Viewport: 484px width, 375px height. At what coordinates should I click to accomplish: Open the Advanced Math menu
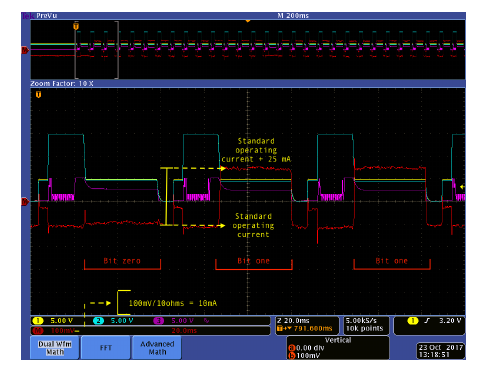click(157, 348)
